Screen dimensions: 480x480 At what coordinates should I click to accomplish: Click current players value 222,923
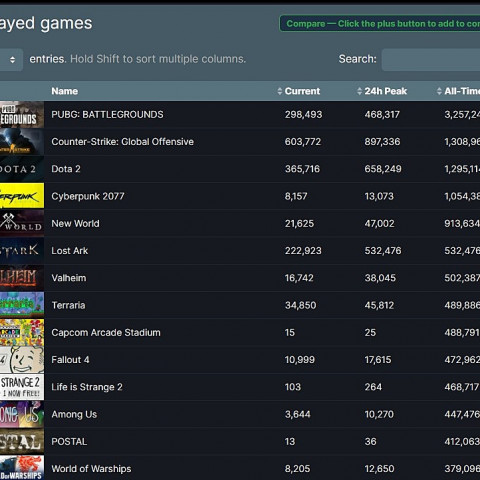[x=303, y=251]
